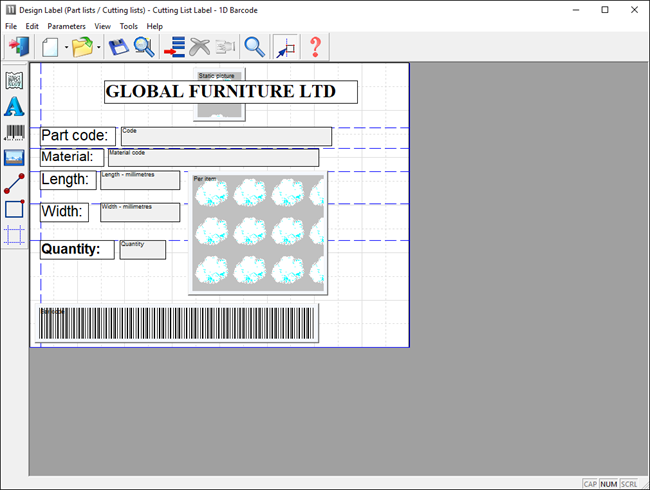
Task: Click the Exit door icon in toolbar
Action: pyautogui.click(x=18, y=47)
